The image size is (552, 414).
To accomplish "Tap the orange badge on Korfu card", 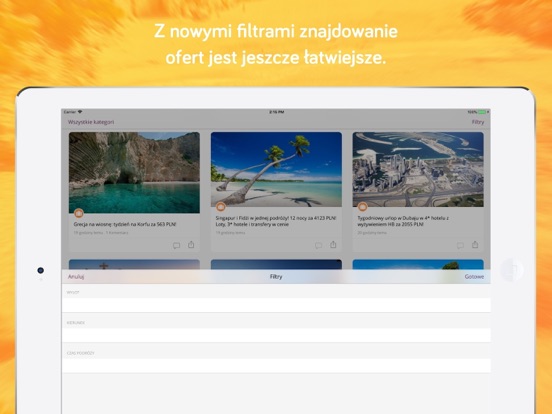I will click(79, 213).
